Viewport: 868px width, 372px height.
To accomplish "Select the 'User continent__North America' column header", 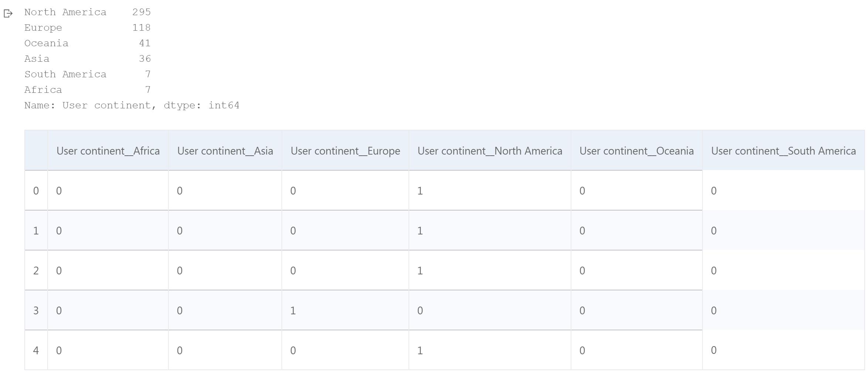I will tap(490, 151).
